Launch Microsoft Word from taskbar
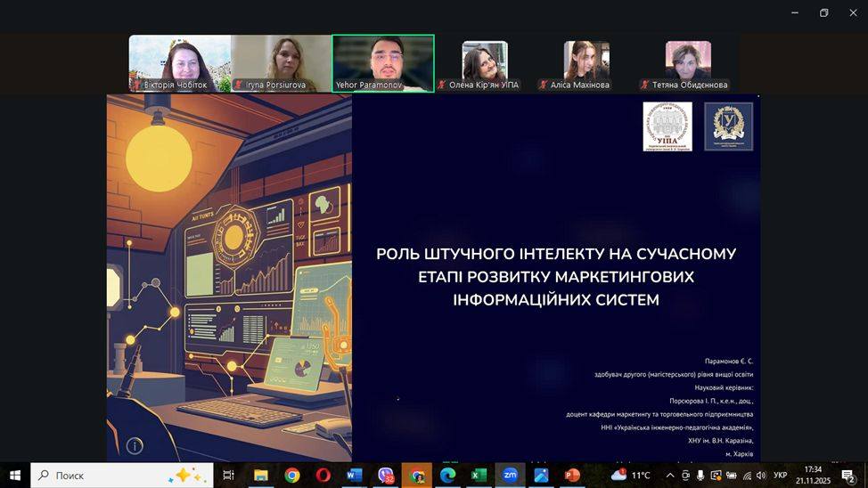This screenshot has height=488, width=868. point(354,476)
